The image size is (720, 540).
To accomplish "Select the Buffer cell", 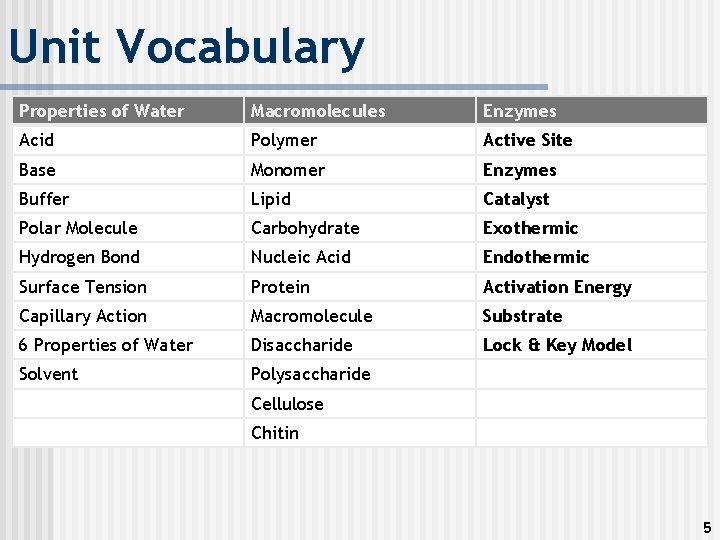I will [44, 199].
